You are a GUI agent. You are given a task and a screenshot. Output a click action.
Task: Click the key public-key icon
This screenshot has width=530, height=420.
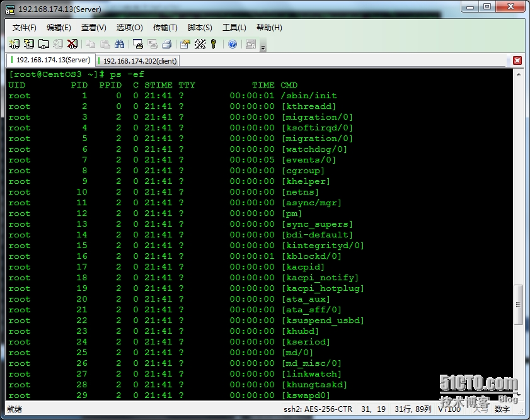tap(214, 44)
